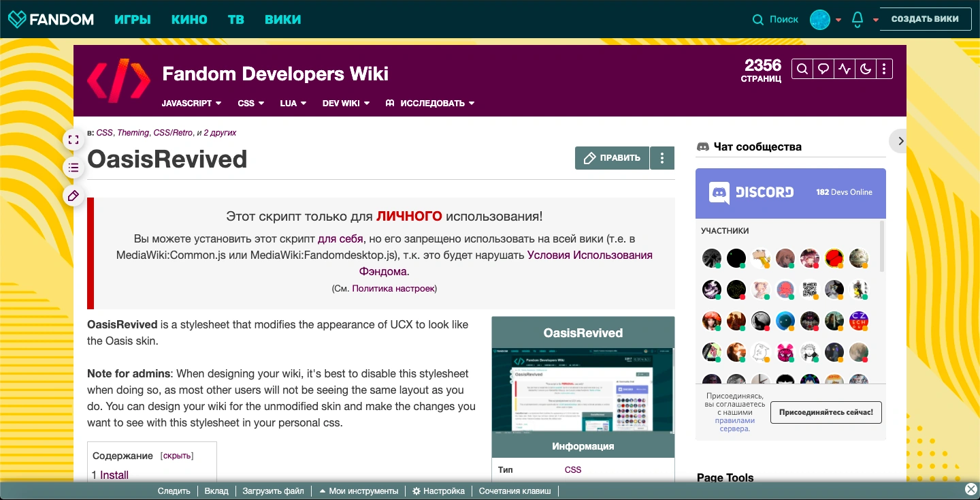Click the OasisRevived infobox screenshot thumbnail
The image size is (980, 500).
[x=583, y=392]
